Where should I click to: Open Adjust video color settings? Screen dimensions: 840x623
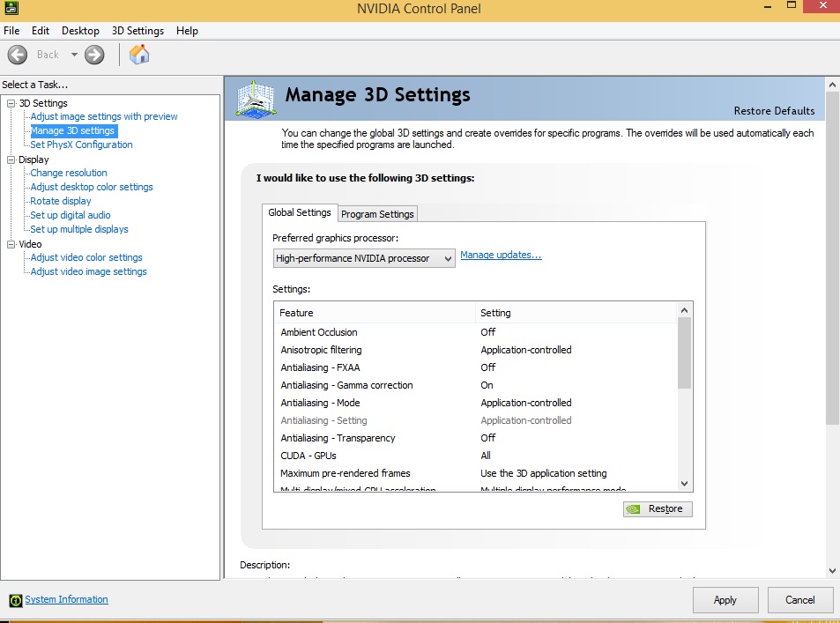[x=86, y=257]
